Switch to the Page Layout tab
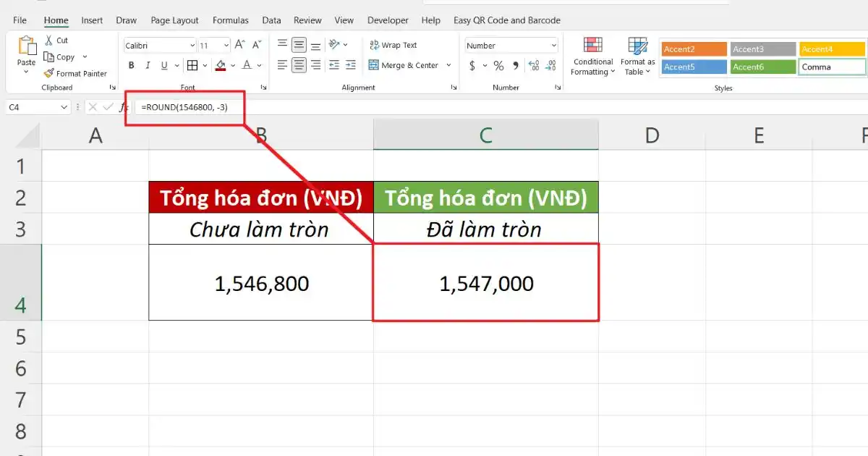 pyautogui.click(x=176, y=20)
